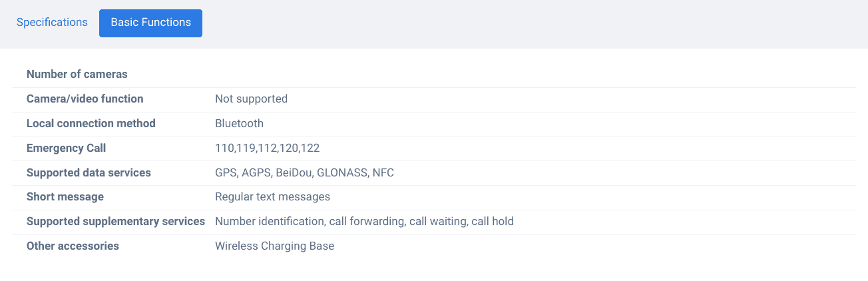868x281 pixels.
Task: Pick the "Emergency Call" row label
Action: [67, 148]
